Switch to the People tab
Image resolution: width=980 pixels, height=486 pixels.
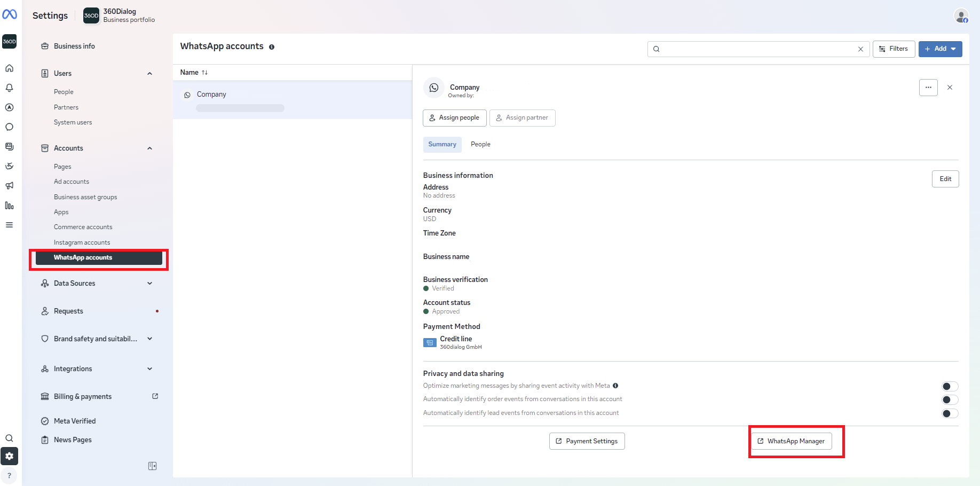click(x=480, y=144)
